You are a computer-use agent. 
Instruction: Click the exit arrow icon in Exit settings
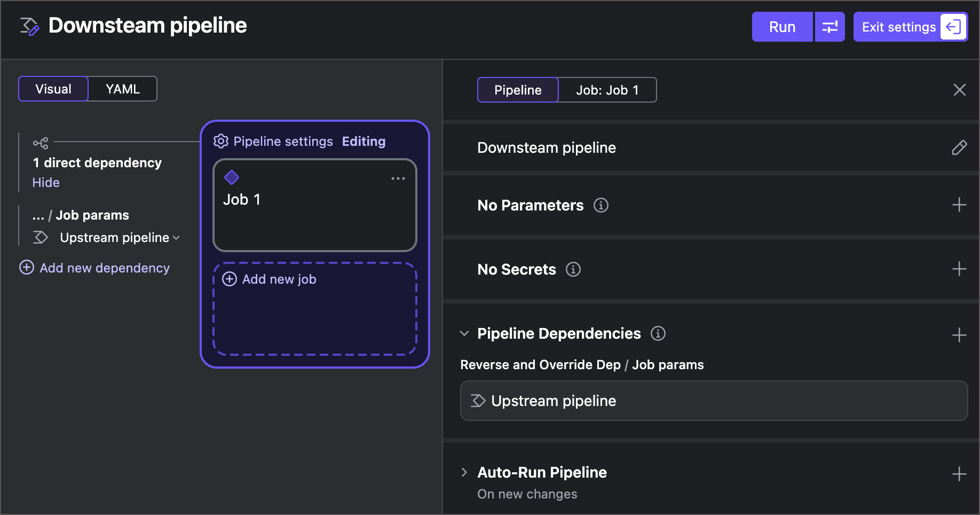pos(953,27)
